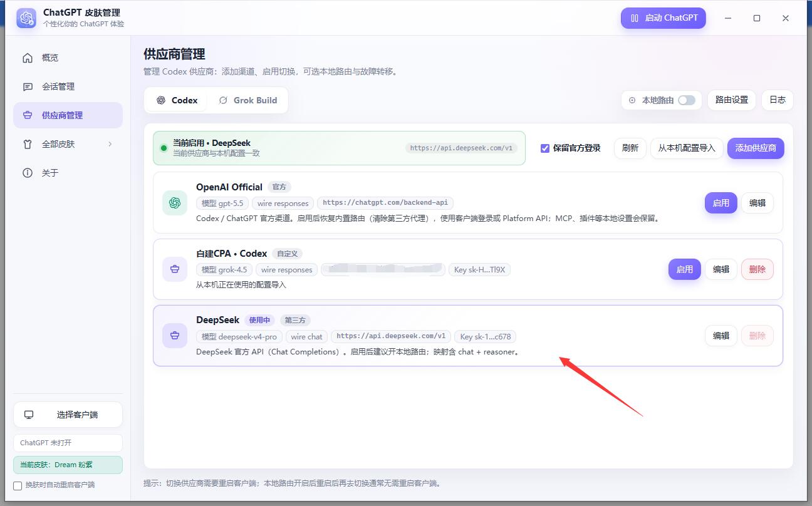Screen dimensions: 812x506
Task: Click the 全部皮肤 shirt icon in sidebar
Action: click(x=28, y=144)
